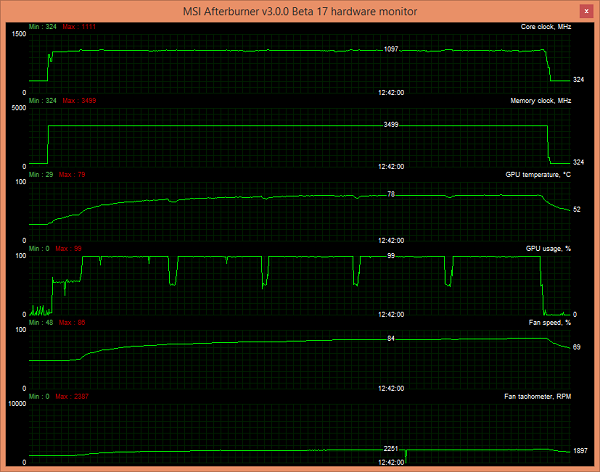Click the Min 48 fan speed readout

(x=41, y=322)
